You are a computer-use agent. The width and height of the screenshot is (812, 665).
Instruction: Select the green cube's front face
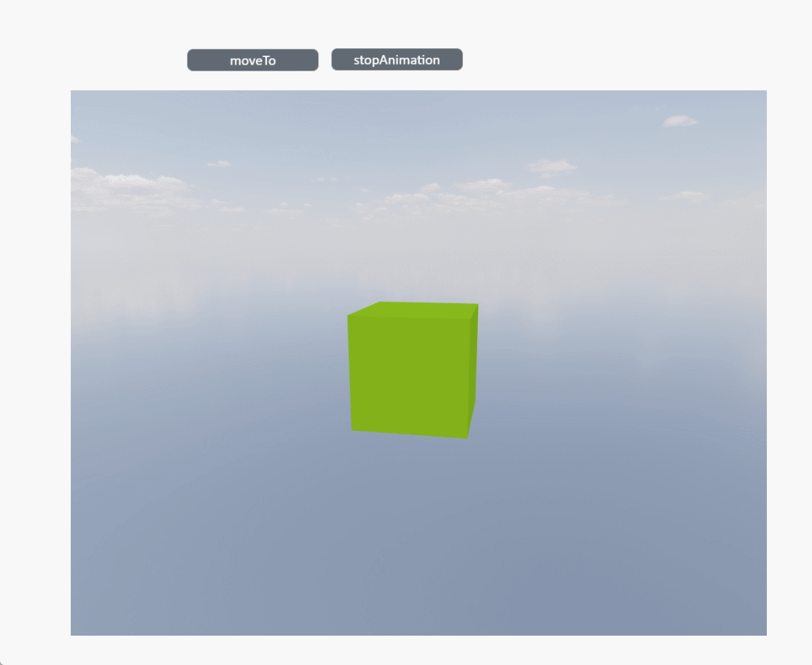coord(409,373)
